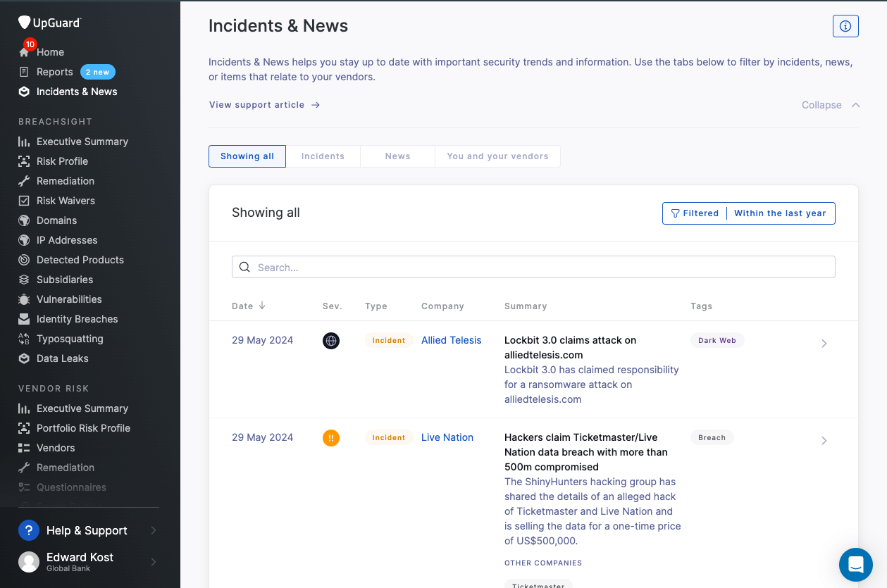Click the Risk Profile icon under BreachSight

click(24, 161)
